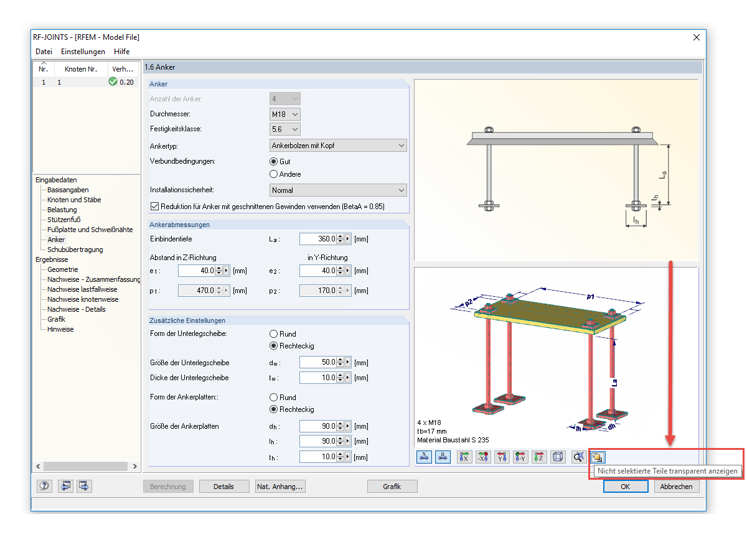Click Knoten Nr. column header
This screenshot has height=560, width=747.
click(81, 69)
